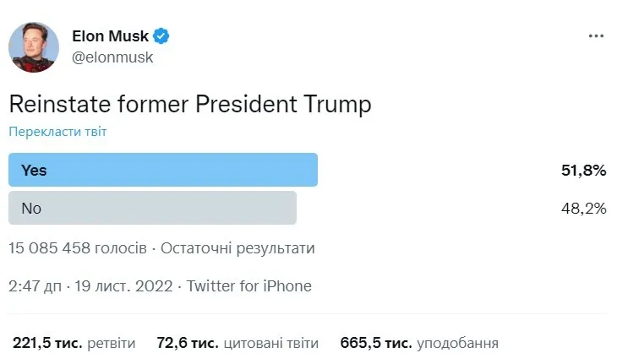Image resolution: width=617 pixels, height=364 pixels.
Task: Click the '2:47 дп' timestamp
Action: (x=33, y=286)
